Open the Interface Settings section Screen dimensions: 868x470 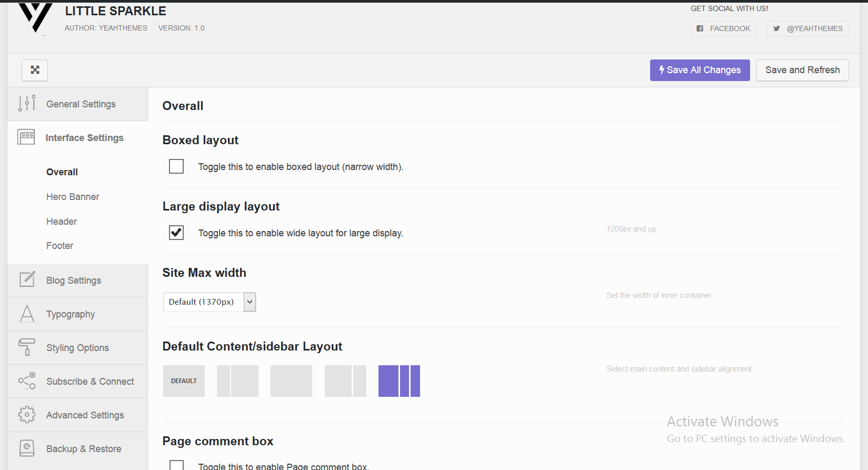[x=77, y=138]
